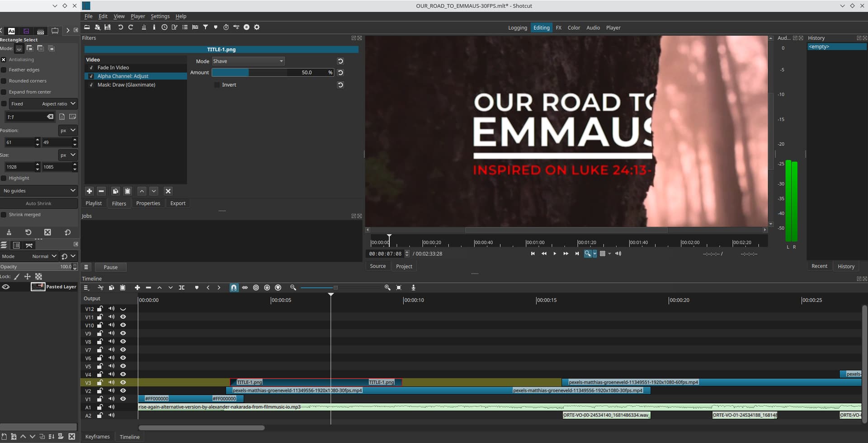Check Expand from center option
The height and width of the screenshot is (443, 868).
(4, 92)
